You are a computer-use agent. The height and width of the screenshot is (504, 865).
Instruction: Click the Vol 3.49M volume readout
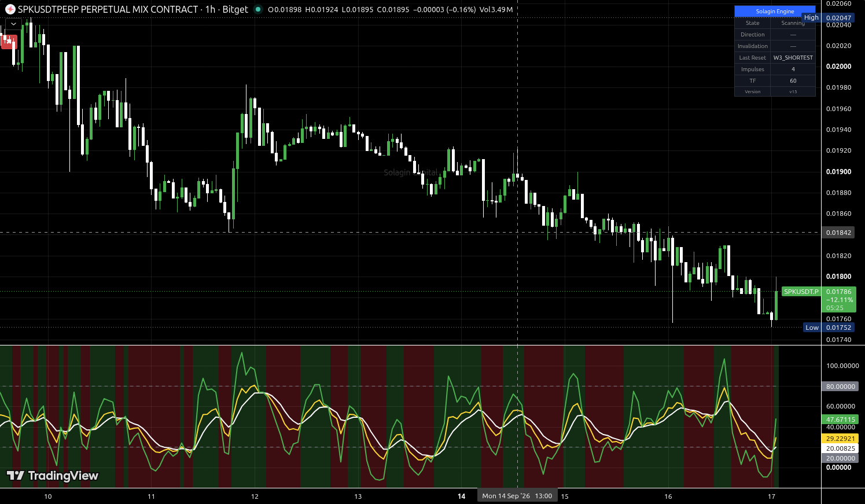(496, 10)
